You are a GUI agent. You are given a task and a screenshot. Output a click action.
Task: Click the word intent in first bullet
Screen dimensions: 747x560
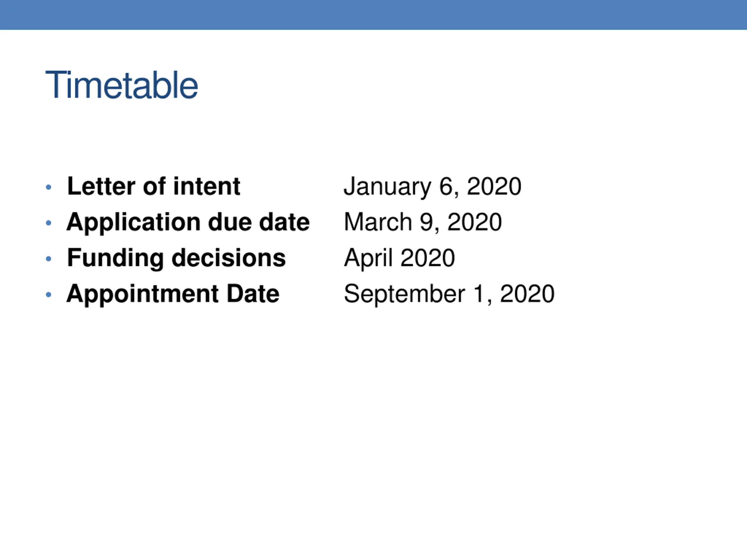coord(207,186)
